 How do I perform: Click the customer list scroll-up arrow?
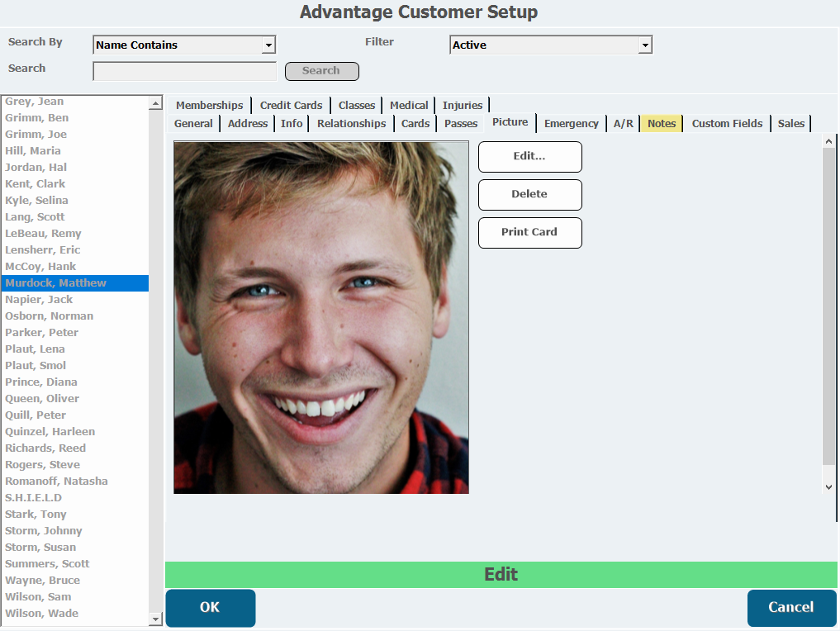click(155, 103)
